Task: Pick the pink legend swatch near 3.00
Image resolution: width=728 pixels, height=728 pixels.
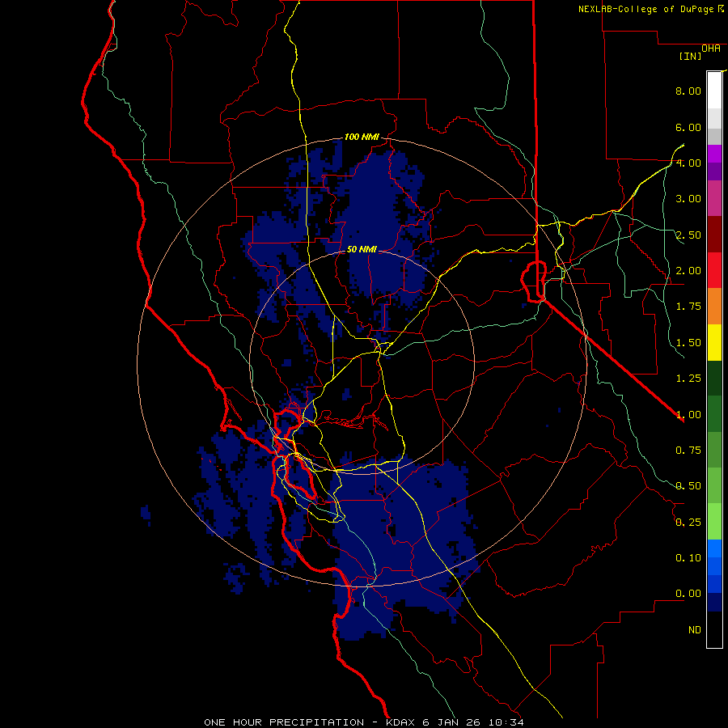Action: click(x=714, y=198)
